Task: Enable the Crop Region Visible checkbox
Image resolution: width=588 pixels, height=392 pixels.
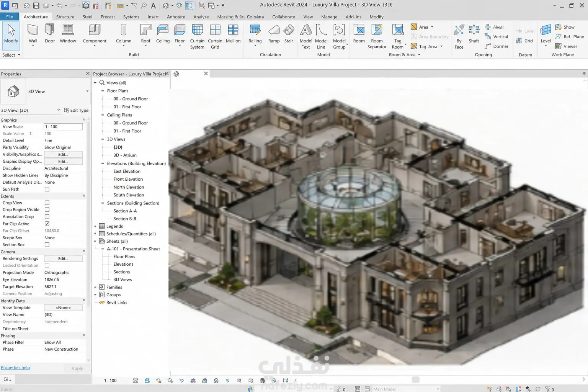Action: 47,210
